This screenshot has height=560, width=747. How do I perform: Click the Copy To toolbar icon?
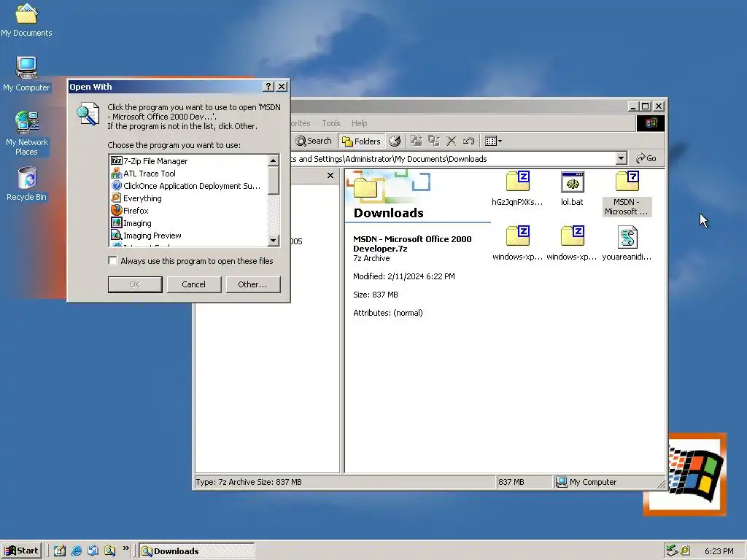point(434,141)
